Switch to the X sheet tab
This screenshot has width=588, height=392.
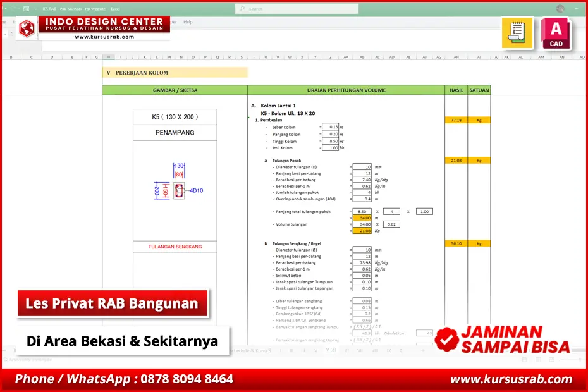pyautogui.click(x=401, y=350)
